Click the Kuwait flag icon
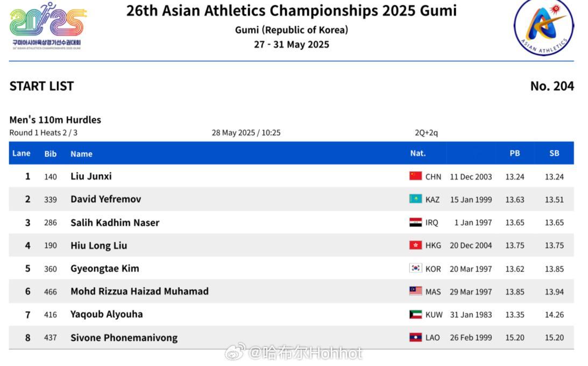This screenshot has width=588, height=366. (x=415, y=314)
